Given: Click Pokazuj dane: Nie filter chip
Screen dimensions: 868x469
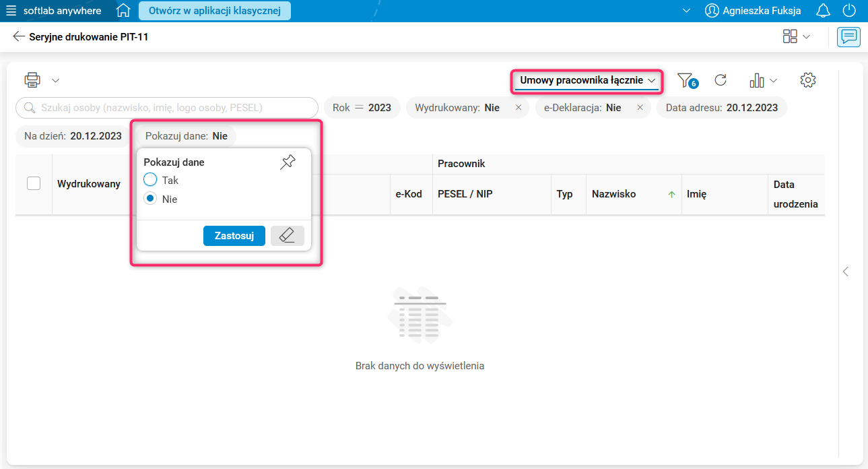Looking at the screenshot, I should click(187, 136).
